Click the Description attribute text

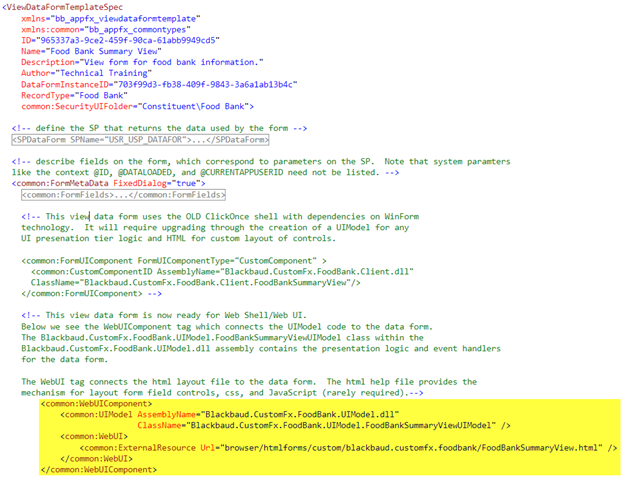158,63
